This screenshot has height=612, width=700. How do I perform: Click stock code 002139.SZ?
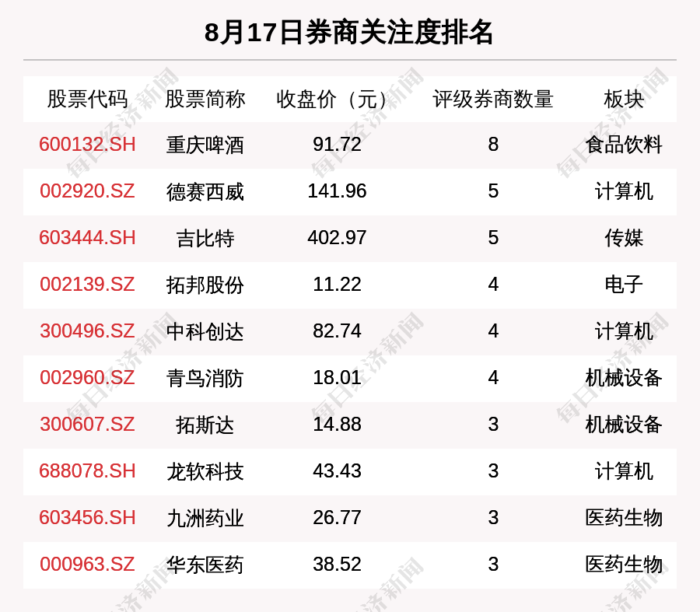[x=87, y=285]
